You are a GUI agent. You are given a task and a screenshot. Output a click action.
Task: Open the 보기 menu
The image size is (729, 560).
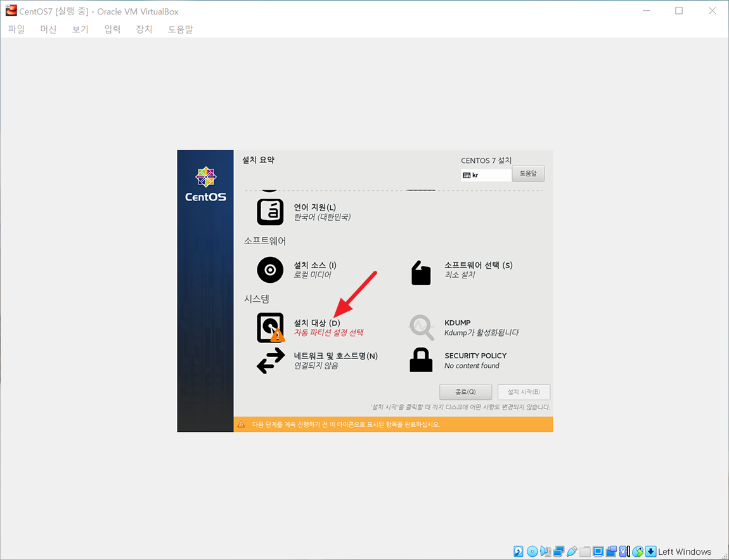coord(80,29)
